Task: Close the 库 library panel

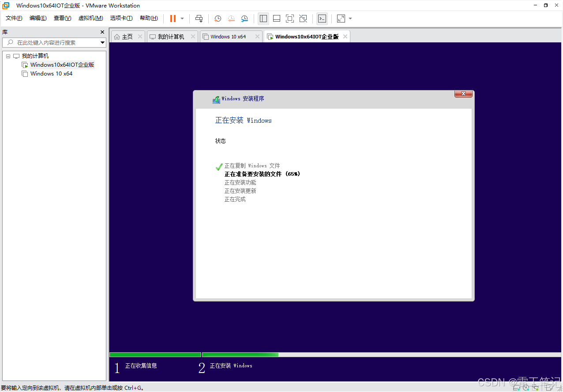Action: (x=102, y=32)
